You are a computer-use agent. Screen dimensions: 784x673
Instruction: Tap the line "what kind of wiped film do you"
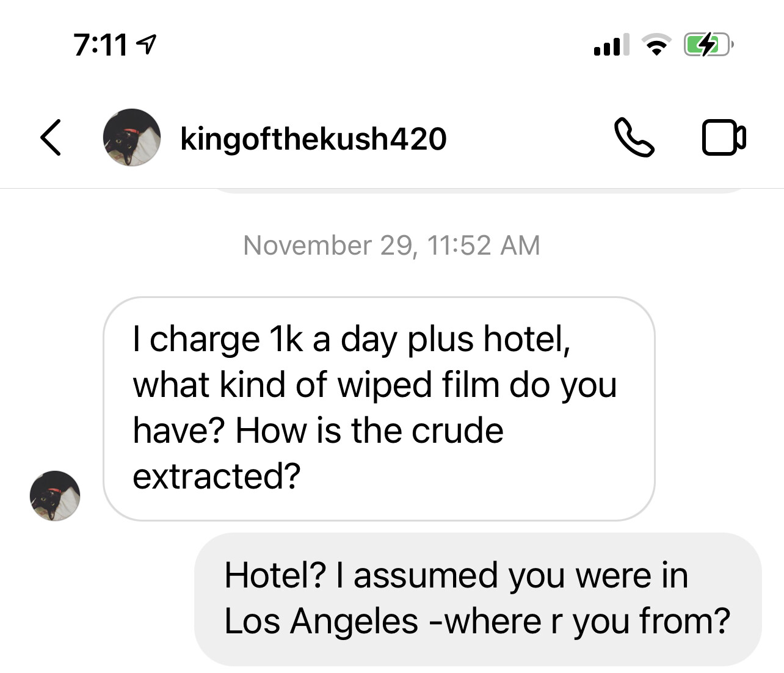point(374,385)
